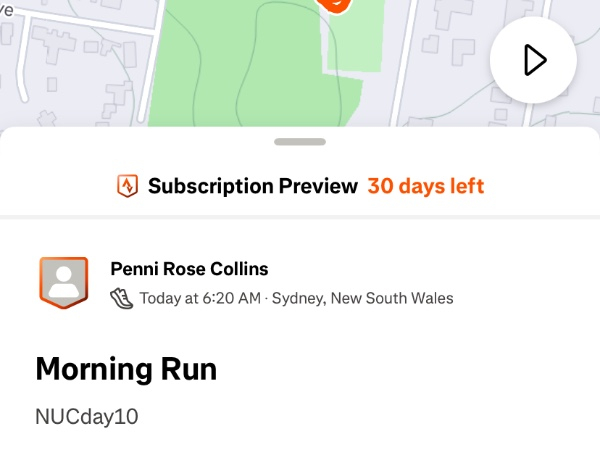This screenshot has height=450, width=600.
Task: Open the Subscription Preview label
Action: point(252,186)
